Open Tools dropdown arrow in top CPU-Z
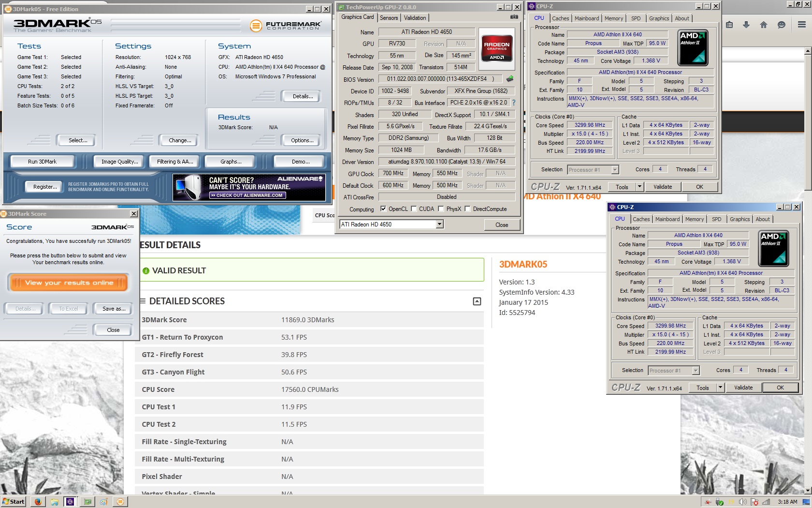 click(639, 187)
